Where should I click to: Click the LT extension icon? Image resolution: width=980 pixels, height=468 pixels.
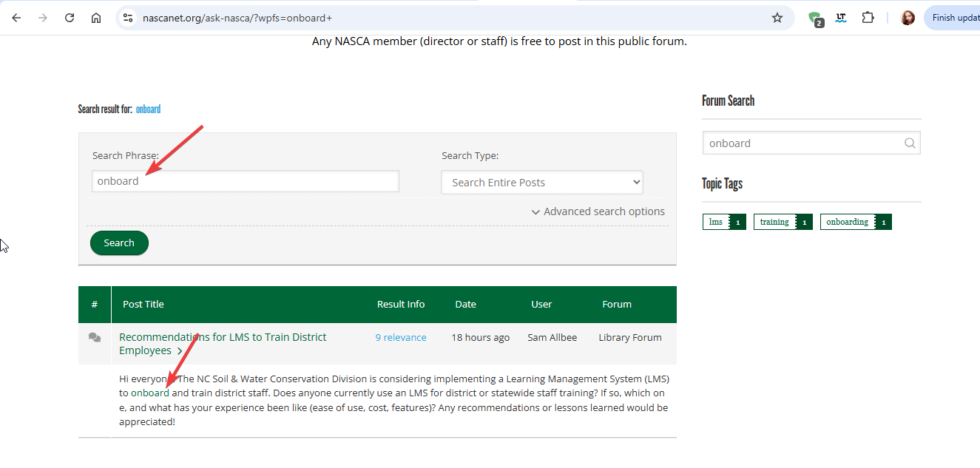(841, 18)
